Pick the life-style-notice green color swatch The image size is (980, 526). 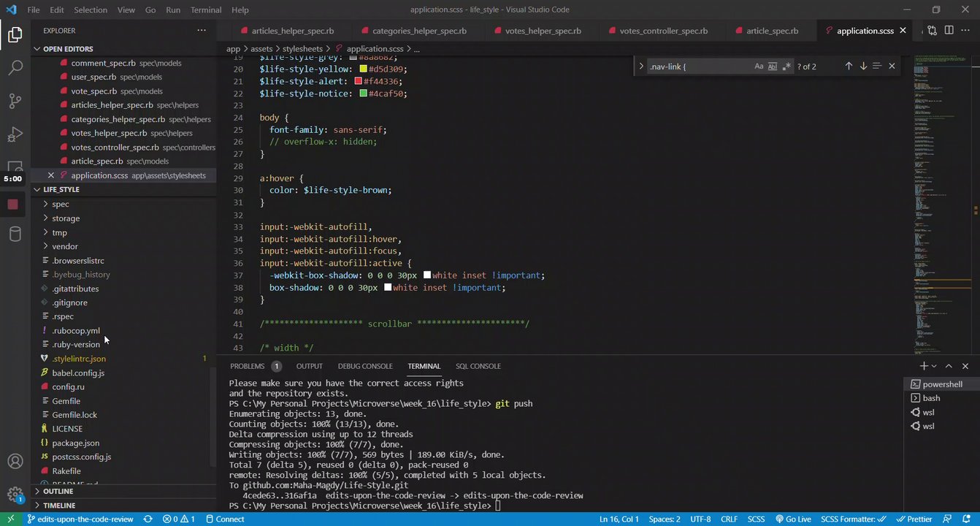[364, 94]
